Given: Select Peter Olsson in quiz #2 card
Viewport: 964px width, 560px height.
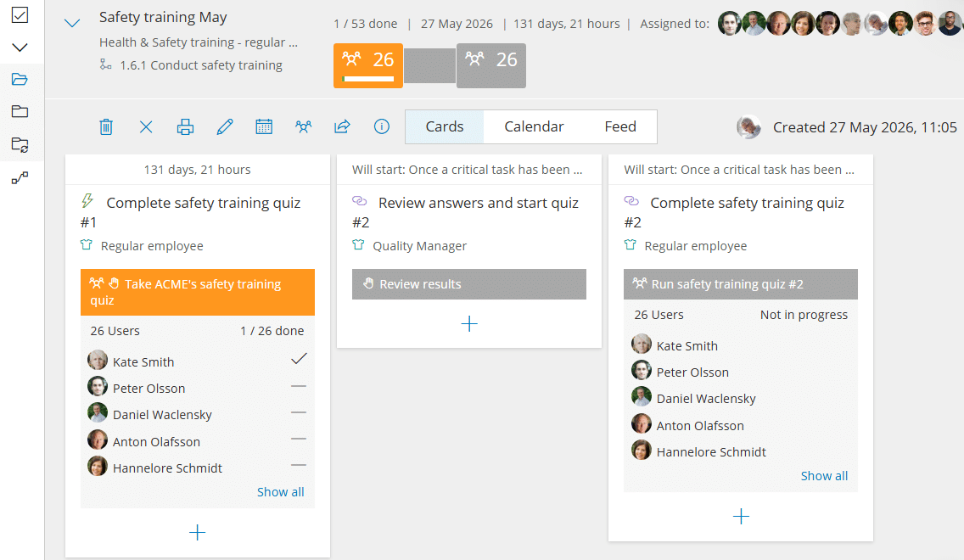Looking at the screenshot, I should coord(692,372).
